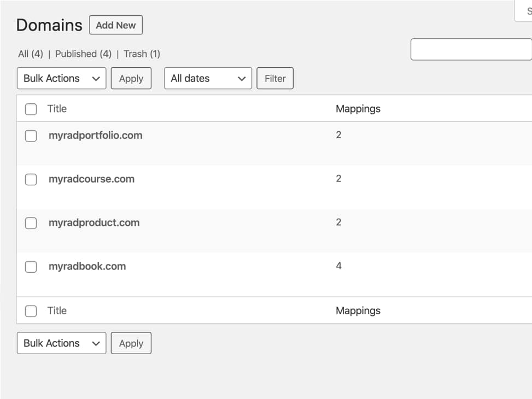Toggle select-all checkbox in table header

(31, 109)
